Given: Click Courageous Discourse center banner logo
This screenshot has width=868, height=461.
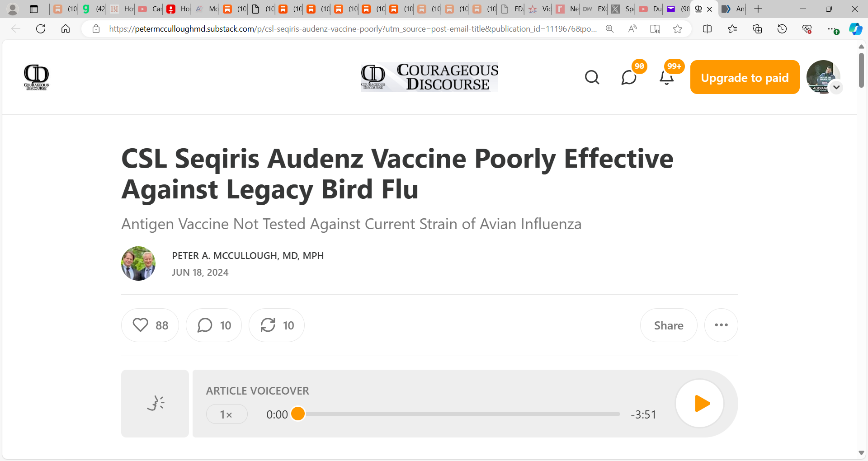Looking at the screenshot, I should [429, 77].
